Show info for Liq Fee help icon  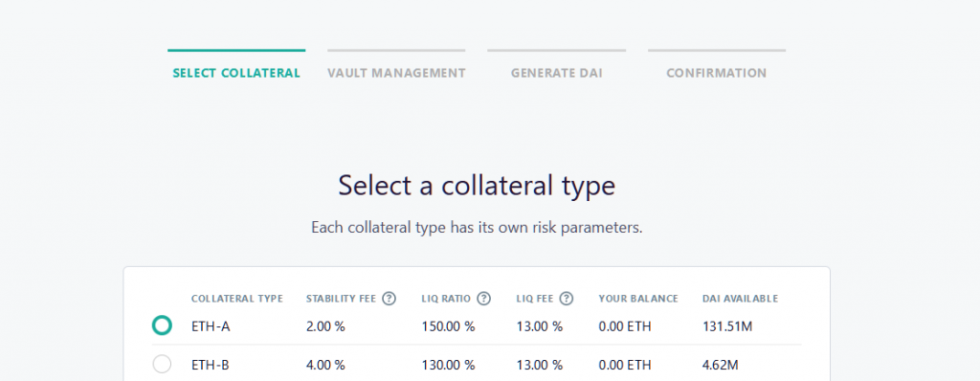(567, 299)
